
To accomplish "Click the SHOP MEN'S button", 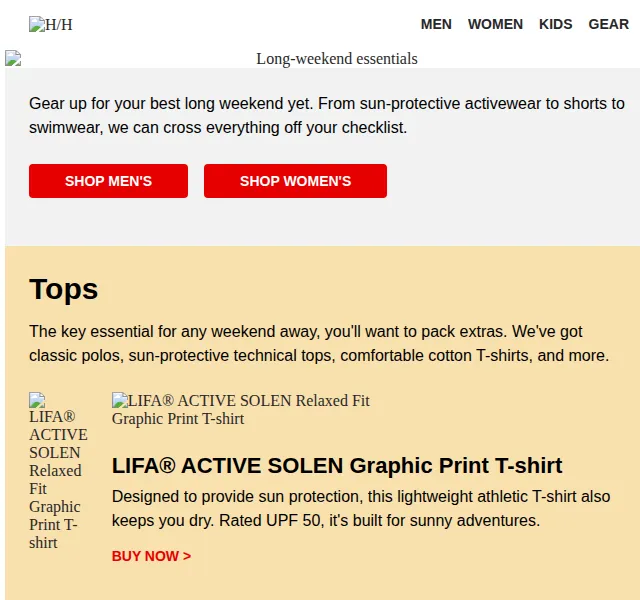I will [x=109, y=181].
